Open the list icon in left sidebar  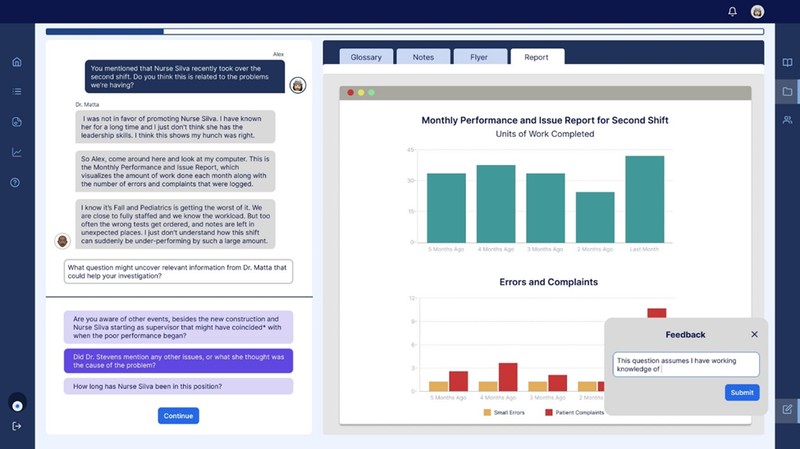tap(17, 91)
